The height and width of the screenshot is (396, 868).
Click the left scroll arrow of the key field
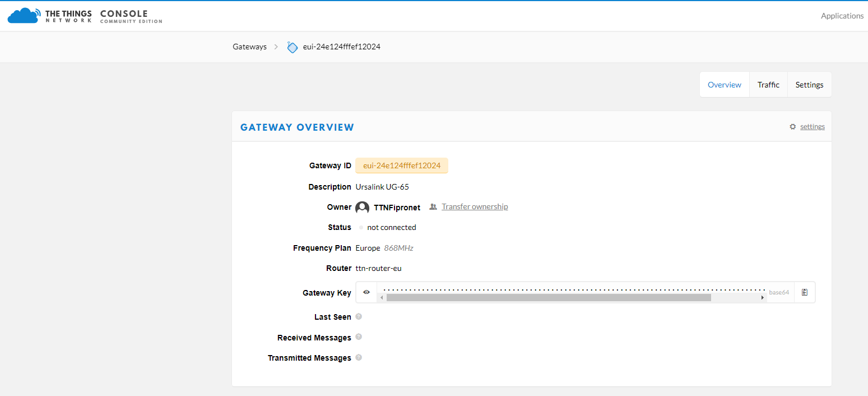coord(382,297)
